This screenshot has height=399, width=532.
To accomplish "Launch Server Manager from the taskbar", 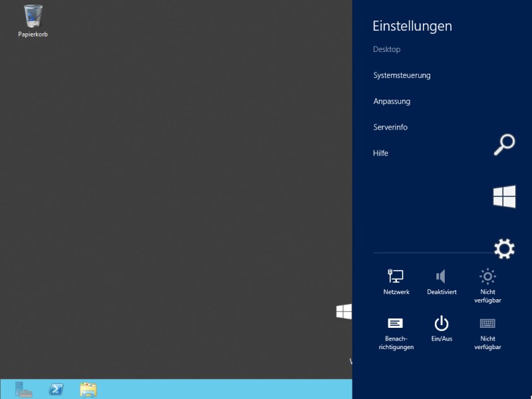I will click(24, 390).
